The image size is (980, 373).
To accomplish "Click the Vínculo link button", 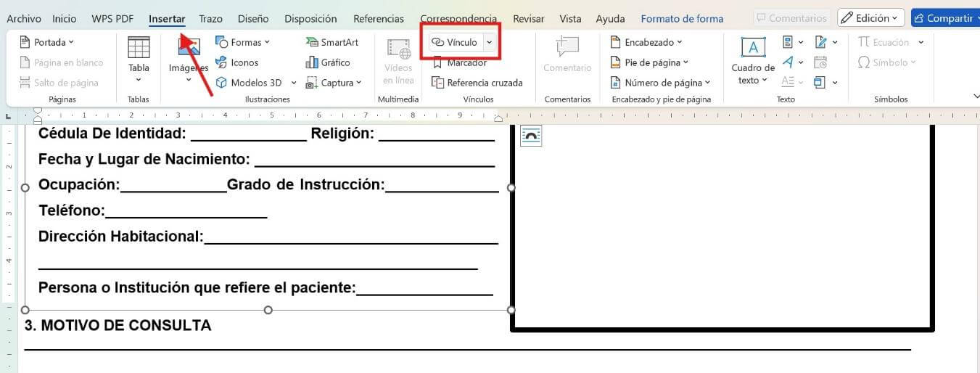I will click(x=455, y=42).
